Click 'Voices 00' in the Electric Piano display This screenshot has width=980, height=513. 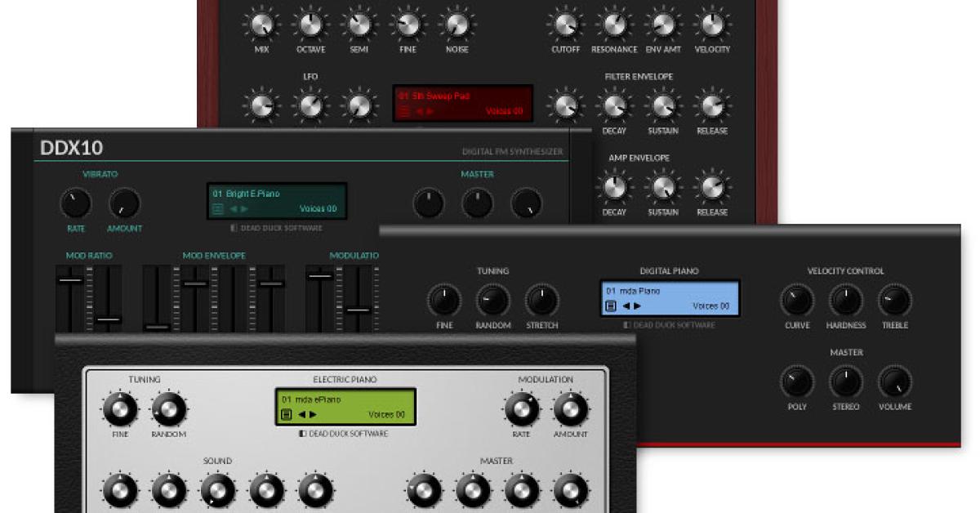(386, 414)
